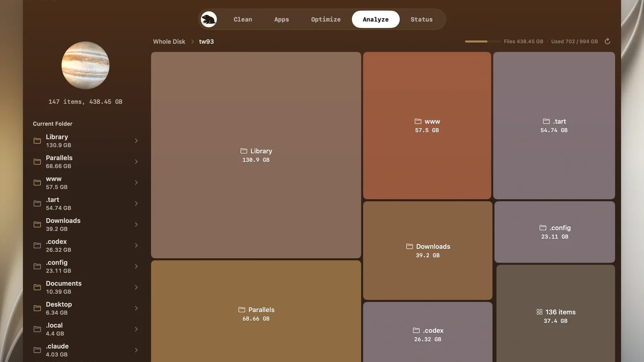Open the www 57.5 GB treemap tile
The width and height of the screenshot is (644, 362).
427,125
